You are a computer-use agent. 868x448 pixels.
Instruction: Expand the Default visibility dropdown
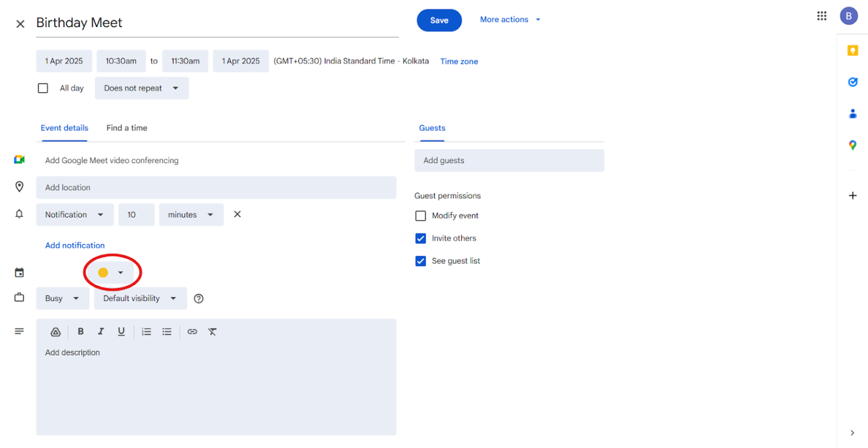(140, 298)
